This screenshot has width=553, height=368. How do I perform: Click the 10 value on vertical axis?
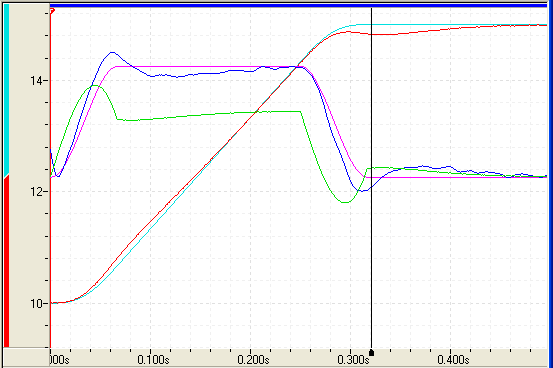pos(37,303)
